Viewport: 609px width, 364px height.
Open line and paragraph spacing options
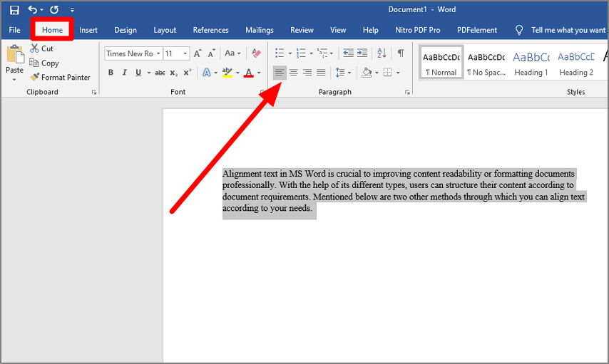point(340,73)
